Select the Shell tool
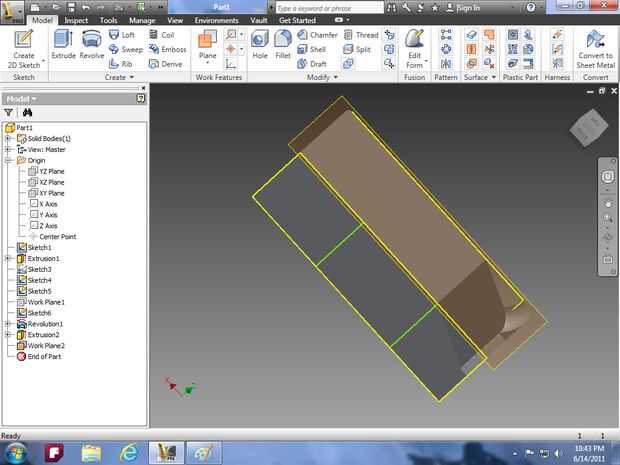Viewport: 620px width, 465px height. (312, 49)
